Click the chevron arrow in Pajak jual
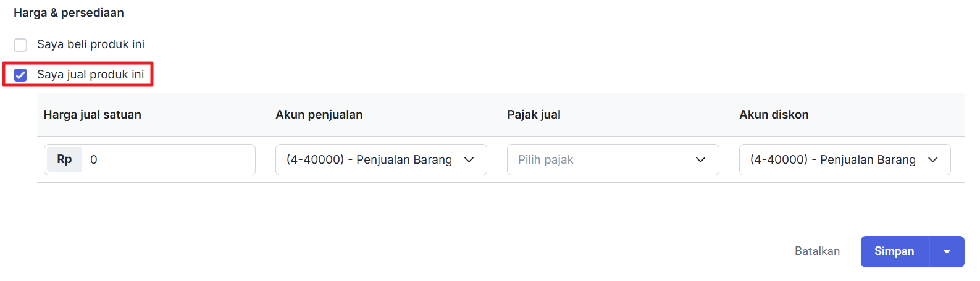Image resolution: width=980 pixels, height=281 pixels. click(x=700, y=160)
